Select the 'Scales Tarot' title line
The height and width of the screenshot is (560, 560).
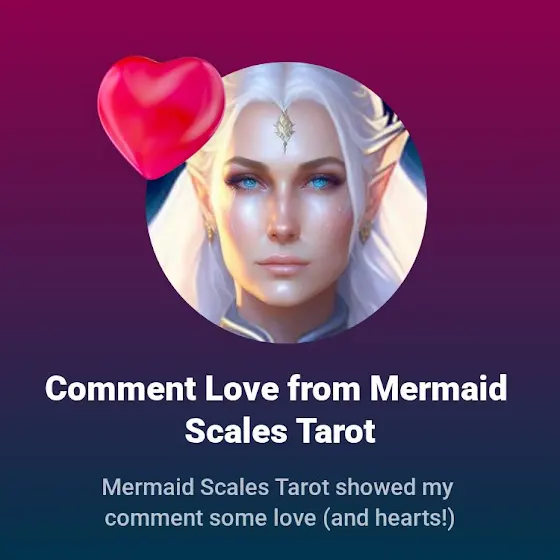[x=280, y=431]
